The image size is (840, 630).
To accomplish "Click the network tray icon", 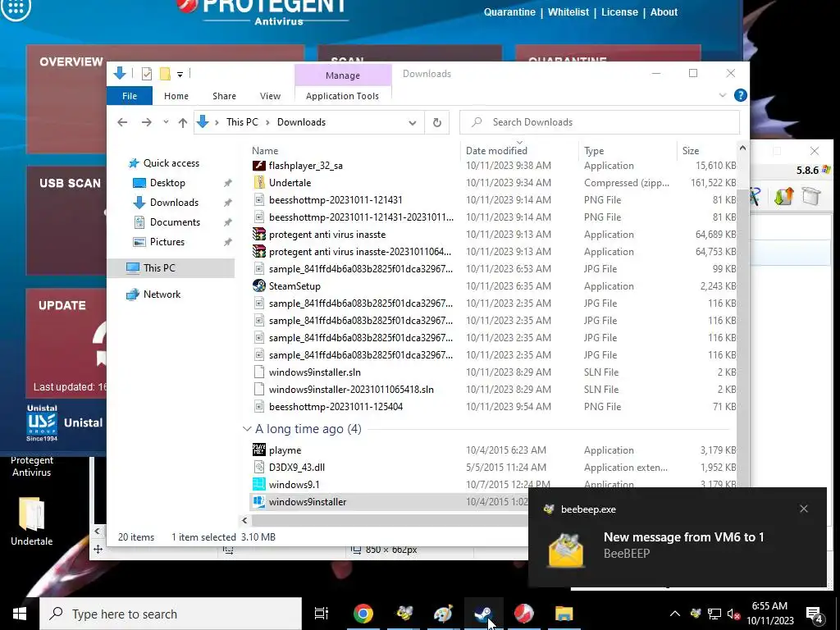I will [714, 614].
